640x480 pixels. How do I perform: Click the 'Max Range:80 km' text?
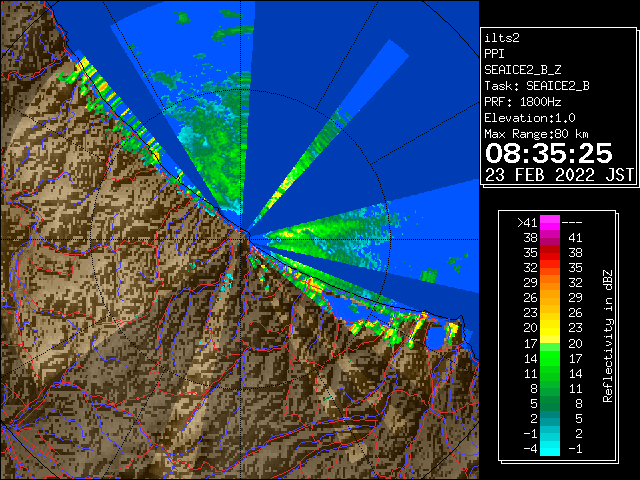[536, 134]
